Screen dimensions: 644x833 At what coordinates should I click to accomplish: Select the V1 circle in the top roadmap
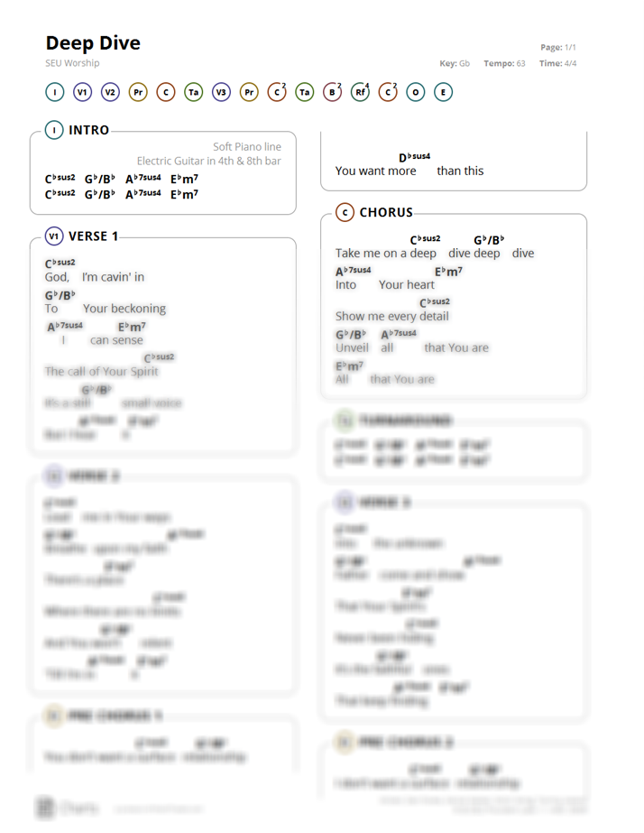[82, 92]
